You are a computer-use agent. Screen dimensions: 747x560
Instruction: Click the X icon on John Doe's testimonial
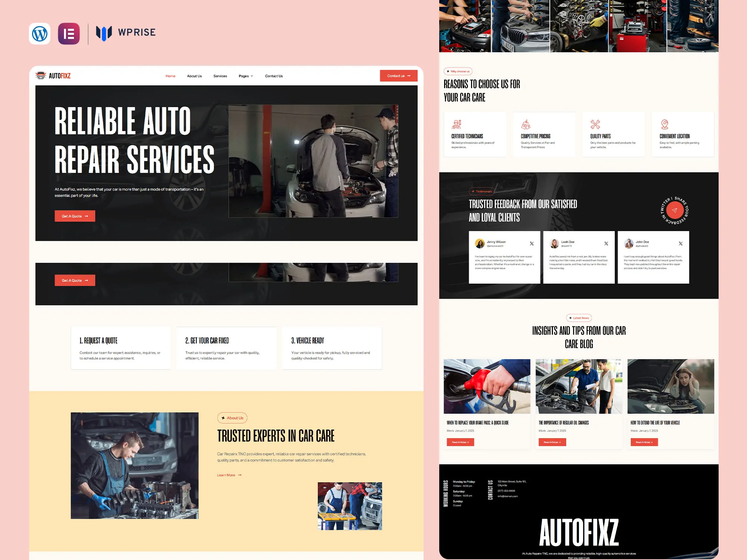pos(681,243)
